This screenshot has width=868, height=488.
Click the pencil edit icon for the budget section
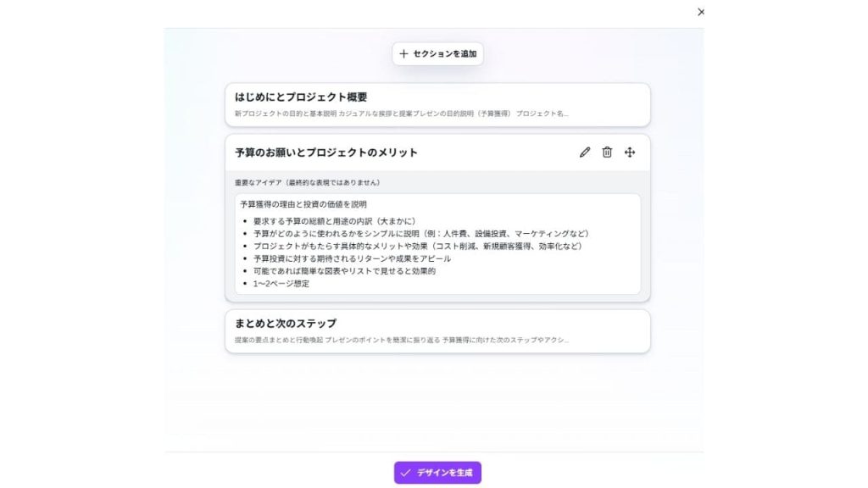pyautogui.click(x=584, y=152)
